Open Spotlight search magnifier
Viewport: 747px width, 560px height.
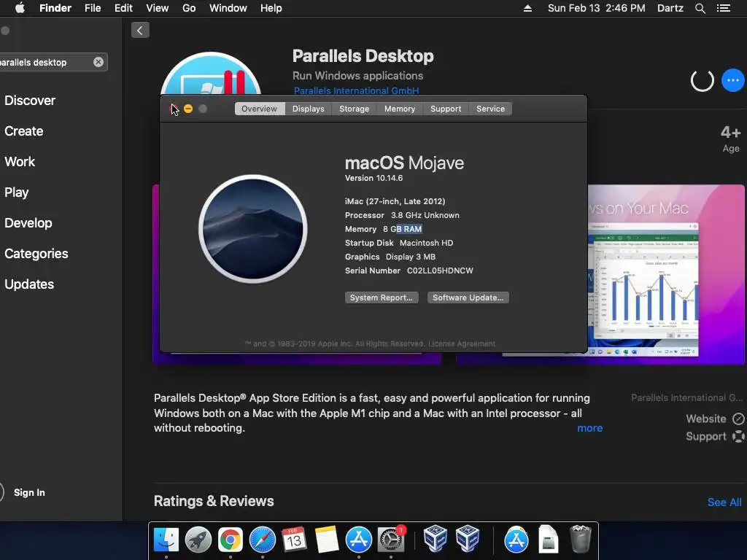point(700,8)
